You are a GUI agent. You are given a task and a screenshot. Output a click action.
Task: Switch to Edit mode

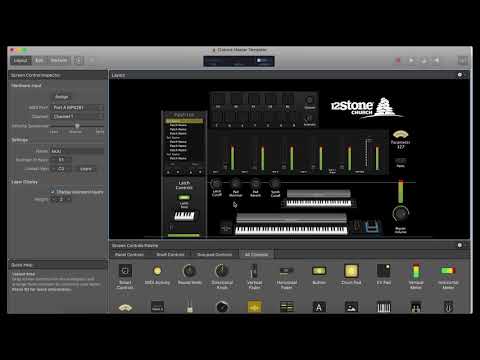click(x=39, y=60)
